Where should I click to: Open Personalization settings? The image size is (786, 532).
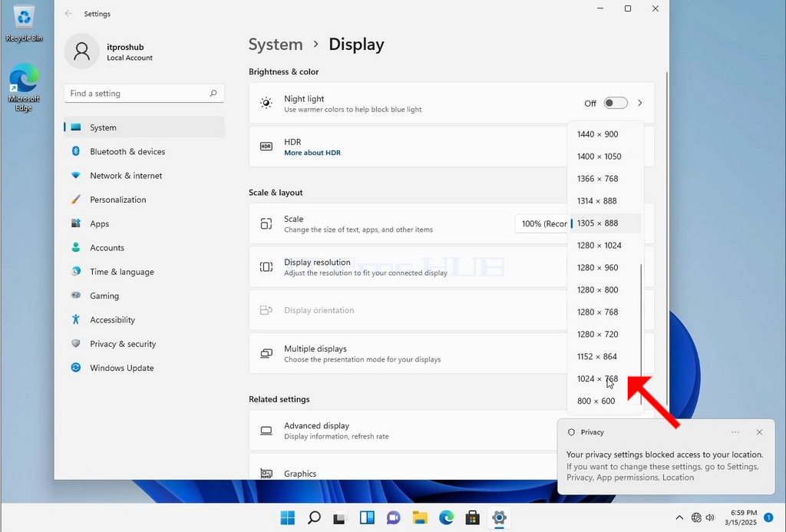144,200
